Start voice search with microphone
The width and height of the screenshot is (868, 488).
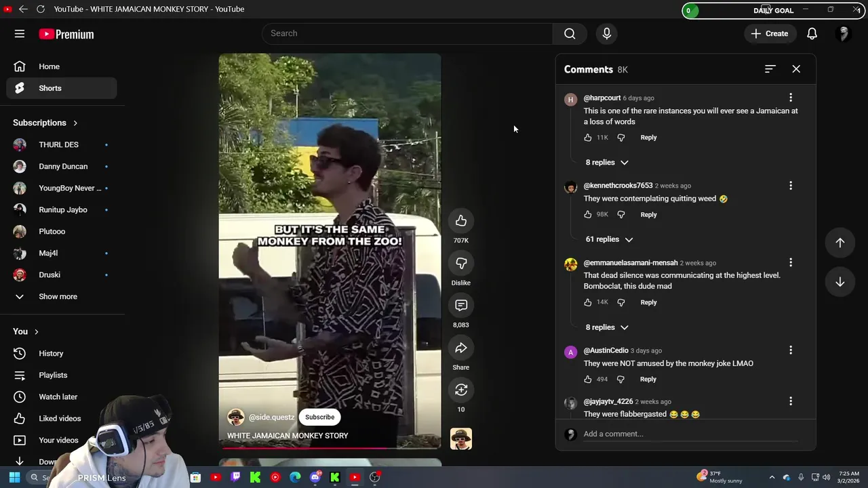607,33
